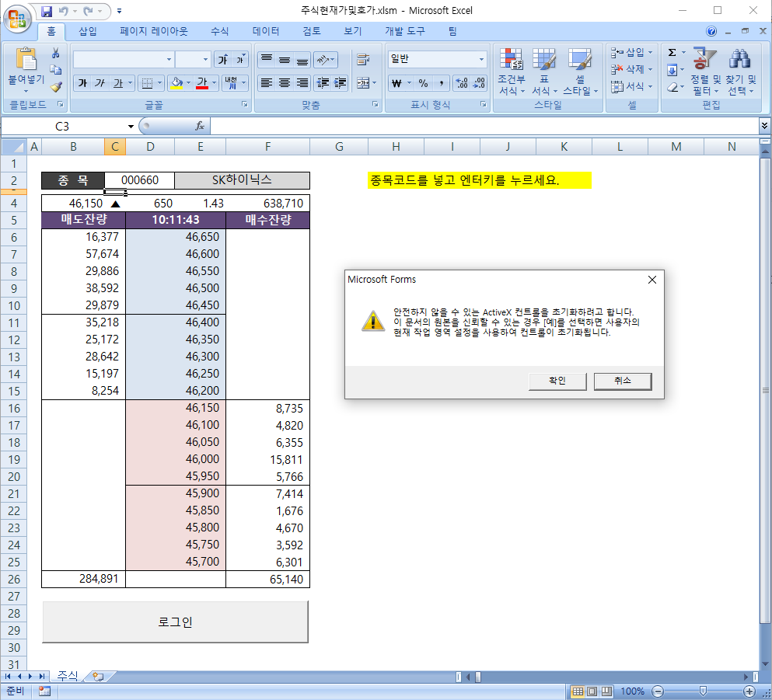Open find and select (찾기 및 선택)

coord(740,71)
